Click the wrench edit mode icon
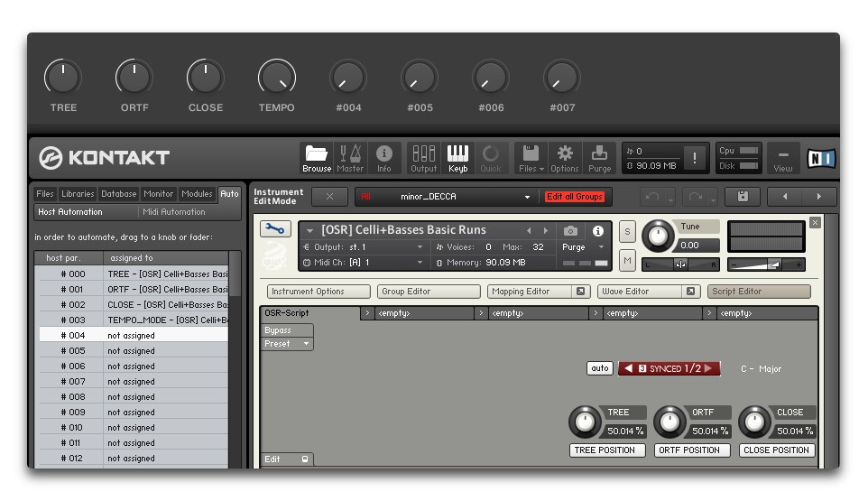The image size is (868, 501). pos(275,228)
